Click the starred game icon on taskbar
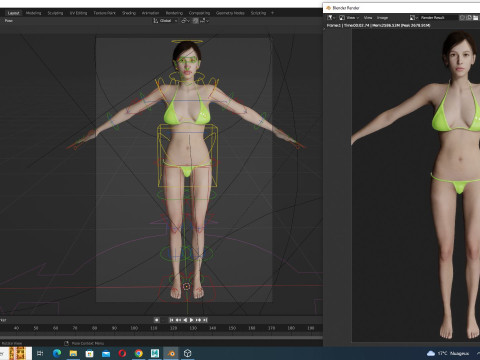Image resolution: width=480 pixels, height=360 pixels. click(x=18, y=353)
